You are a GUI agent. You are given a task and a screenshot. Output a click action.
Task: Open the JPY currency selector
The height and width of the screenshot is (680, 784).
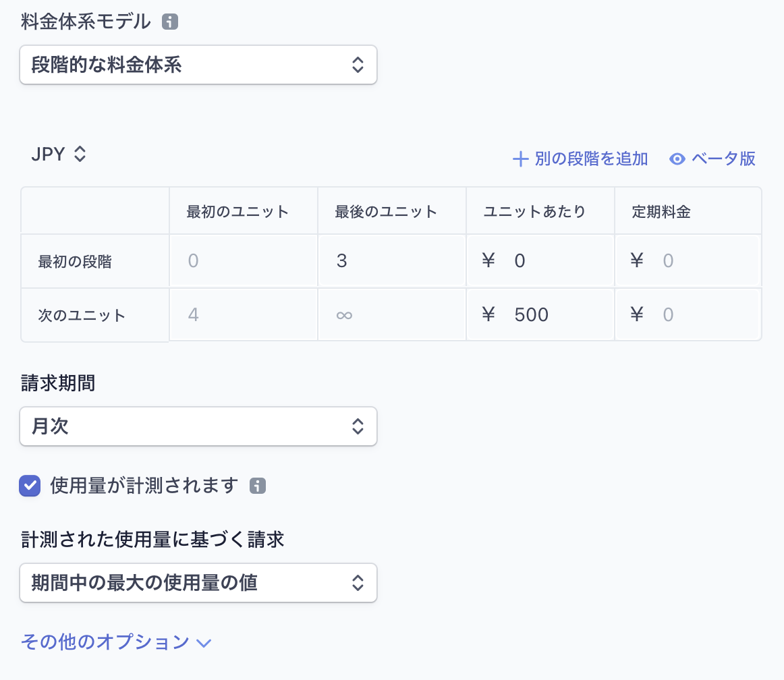59,154
